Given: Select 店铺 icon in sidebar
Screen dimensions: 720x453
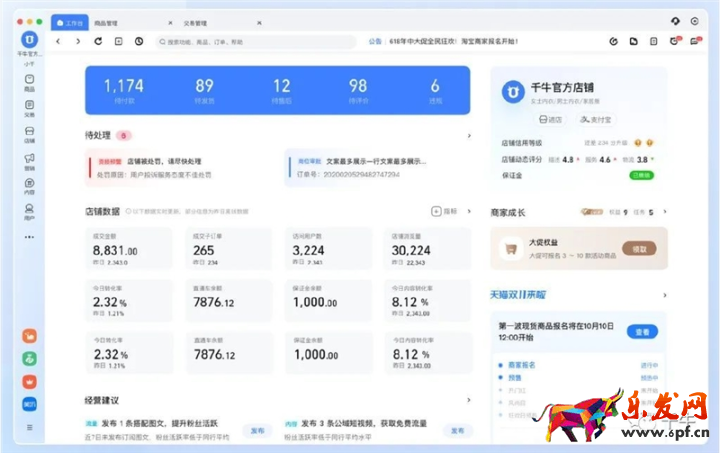Looking at the screenshot, I should (x=29, y=133).
